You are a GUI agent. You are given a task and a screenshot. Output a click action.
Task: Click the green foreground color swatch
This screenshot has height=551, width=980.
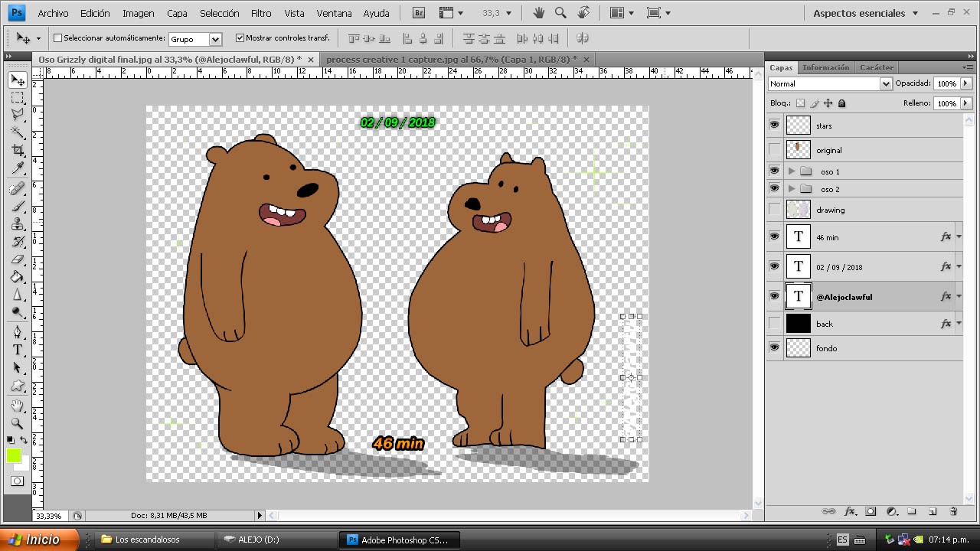click(x=14, y=455)
